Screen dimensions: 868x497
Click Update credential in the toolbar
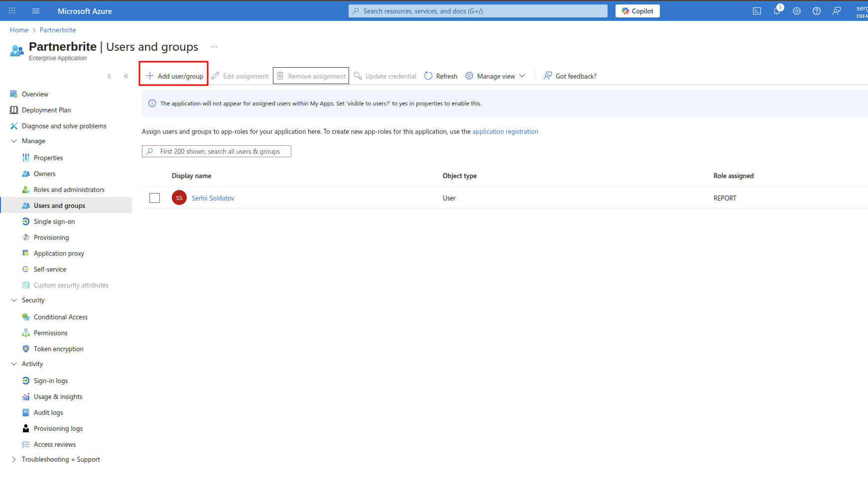(385, 76)
